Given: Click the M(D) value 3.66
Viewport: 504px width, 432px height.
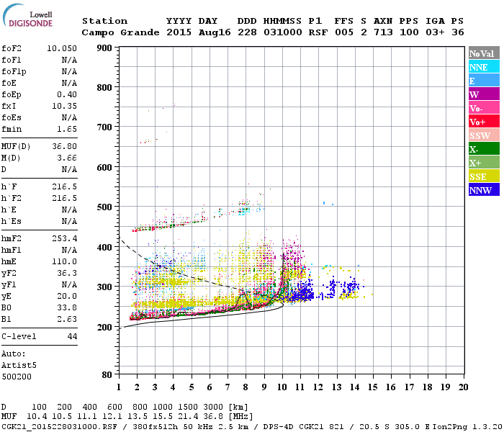Looking at the screenshot, I should (67, 158).
